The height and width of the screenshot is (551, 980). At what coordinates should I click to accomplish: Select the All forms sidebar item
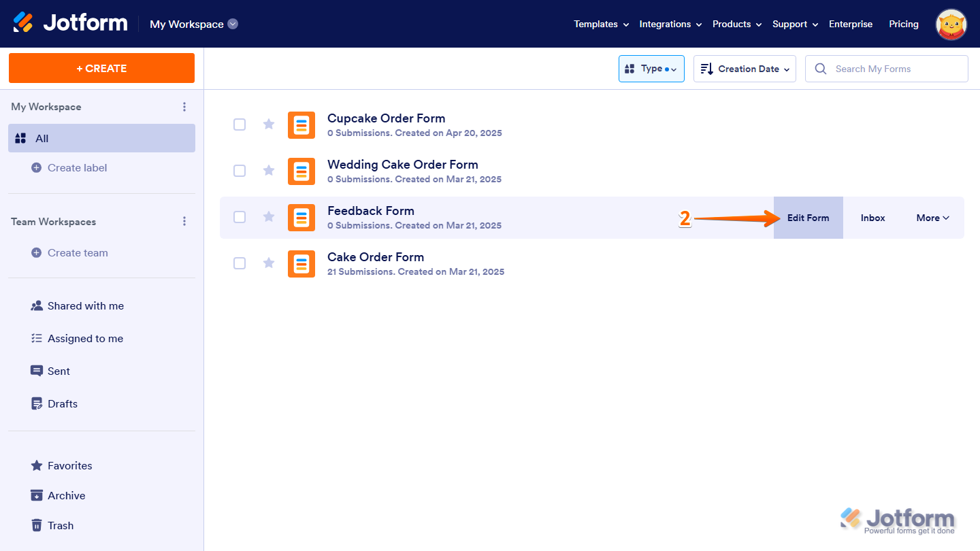[101, 138]
